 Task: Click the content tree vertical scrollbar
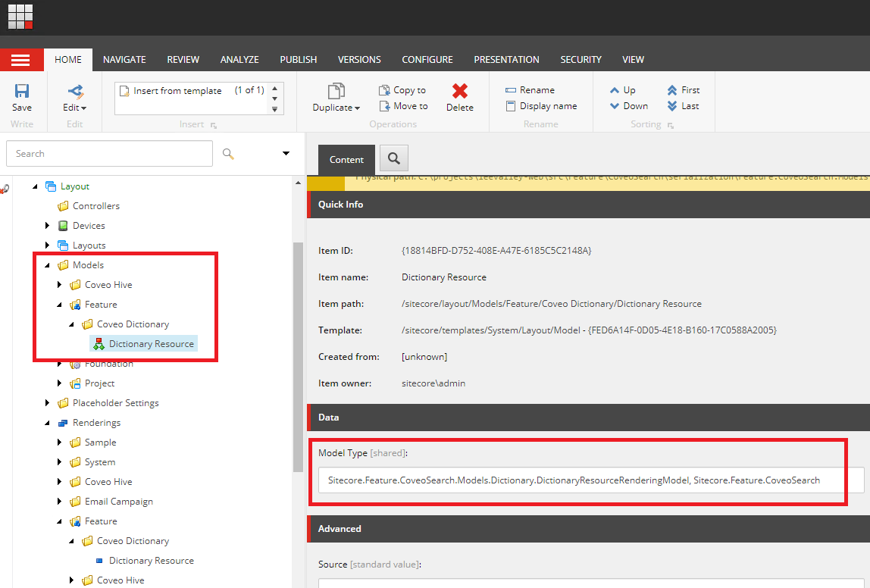(298, 358)
